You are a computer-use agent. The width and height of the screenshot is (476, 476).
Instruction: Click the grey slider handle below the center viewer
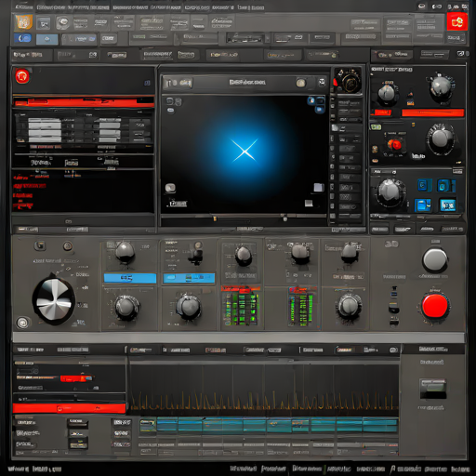click(x=285, y=218)
